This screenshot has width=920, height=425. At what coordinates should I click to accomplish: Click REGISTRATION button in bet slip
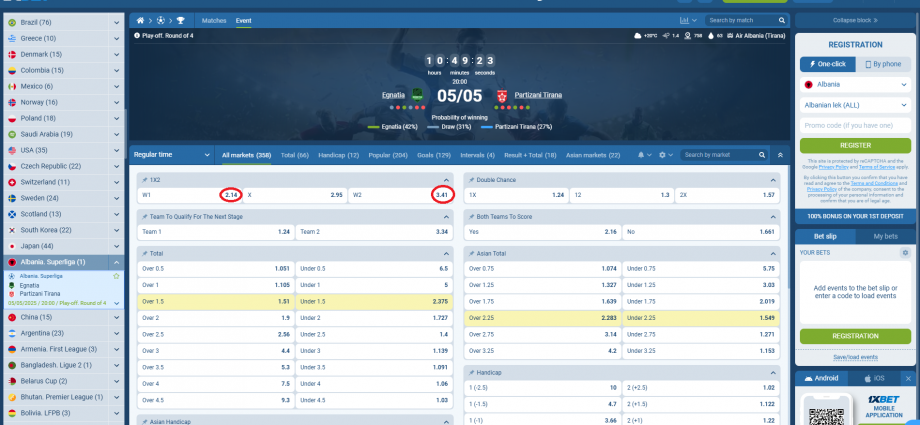tap(855, 336)
